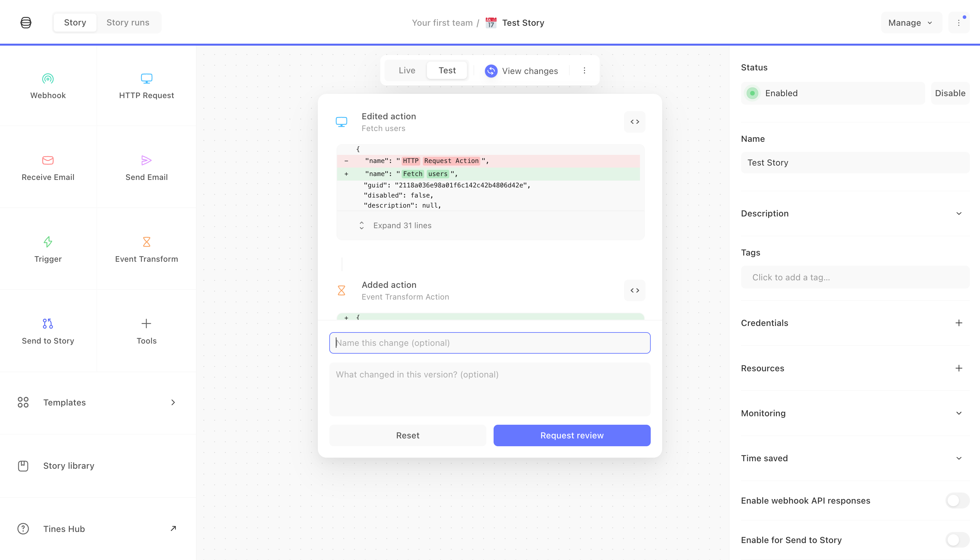Switch the story mode to Live
The height and width of the screenshot is (560, 980).
click(407, 70)
